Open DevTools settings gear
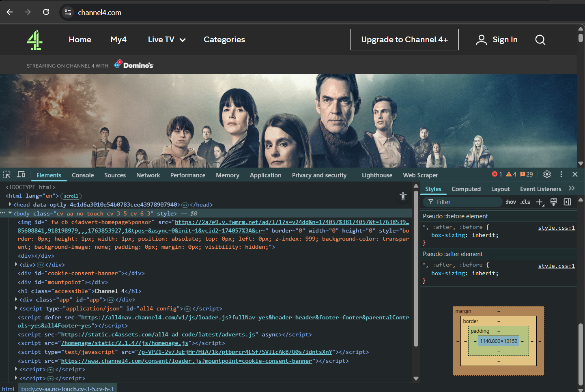 click(x=547, y=174)
